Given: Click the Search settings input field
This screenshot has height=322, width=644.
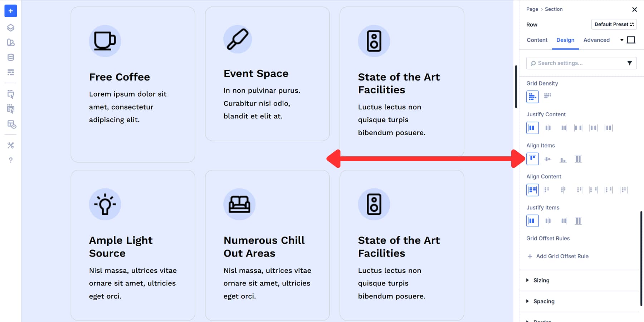Looking at the screenshot, I should pos(572,63).
